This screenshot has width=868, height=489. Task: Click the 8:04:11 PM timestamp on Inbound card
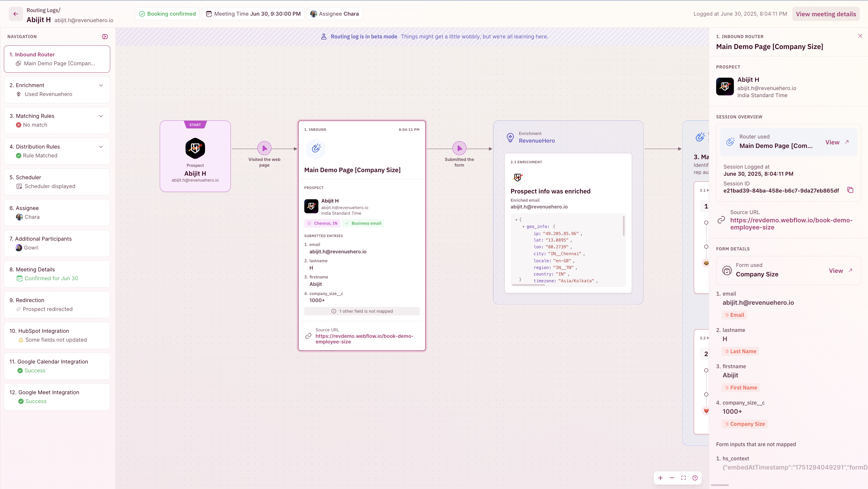point(409,130)
